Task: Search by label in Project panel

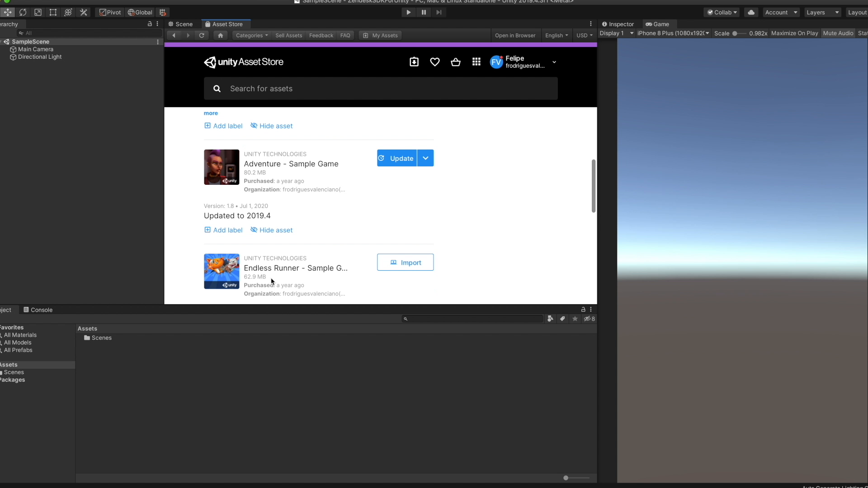Action: pyautogui.click(x=562, y=319)
